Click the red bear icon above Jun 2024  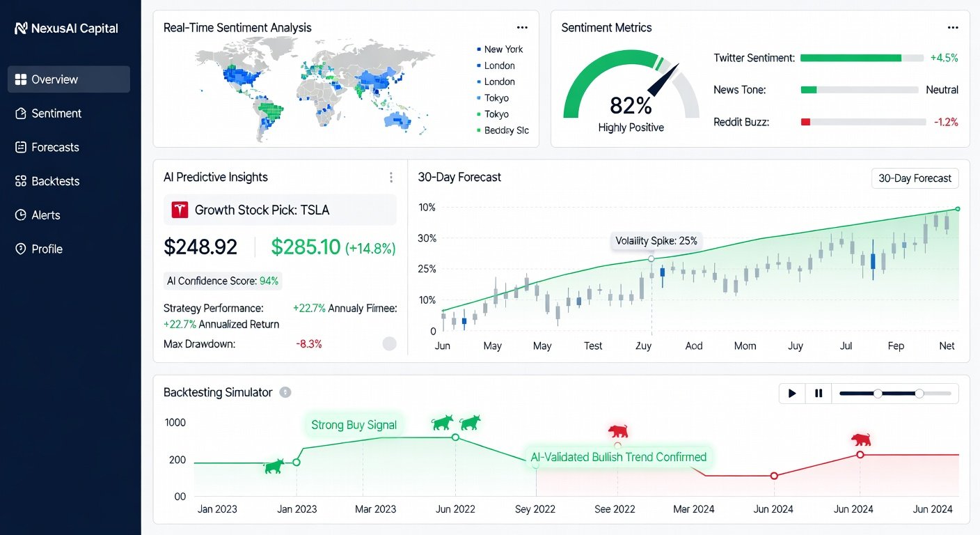(x=861, y=440)
